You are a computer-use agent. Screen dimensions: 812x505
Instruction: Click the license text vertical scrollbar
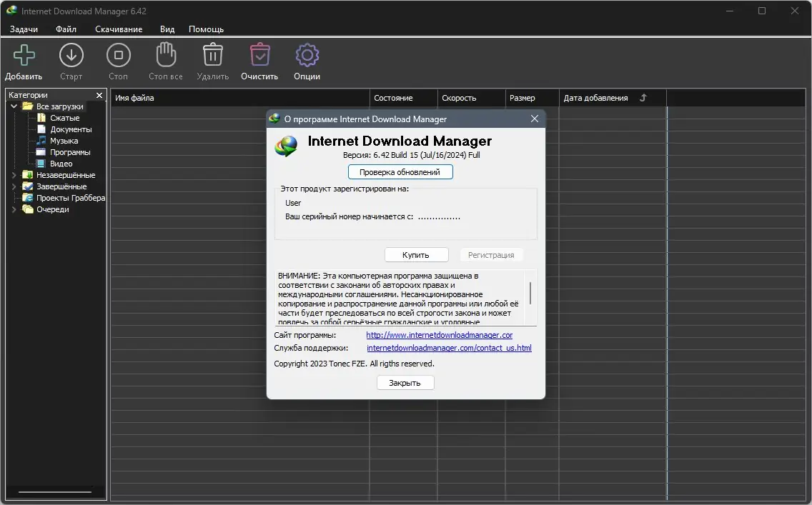[530, 294]
